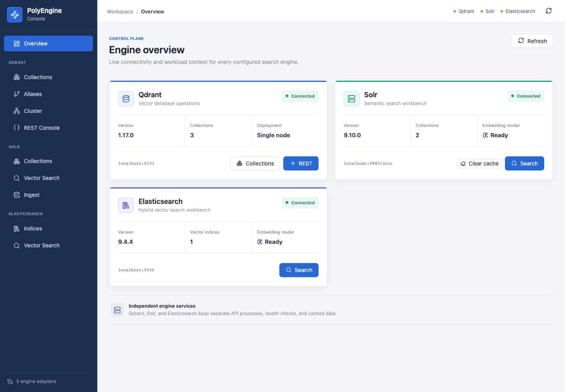Click the Elasticsearch status indicator in header

[x=518, y=11]
